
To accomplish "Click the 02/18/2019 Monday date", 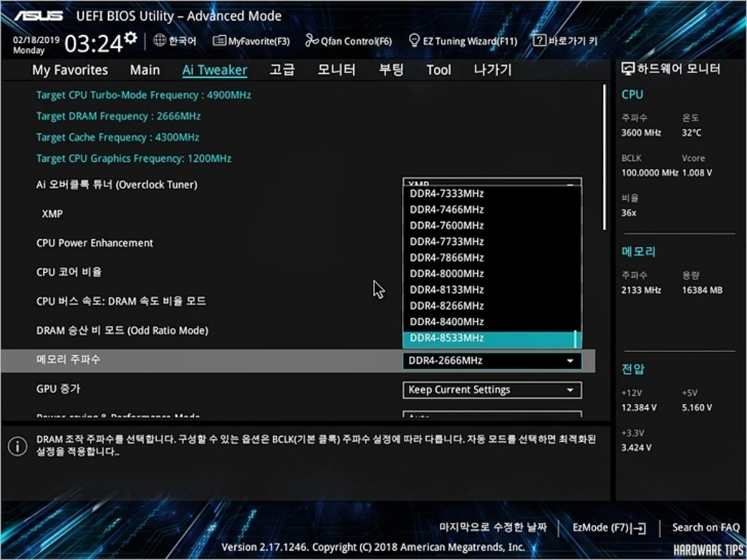I will pos(36,45).
